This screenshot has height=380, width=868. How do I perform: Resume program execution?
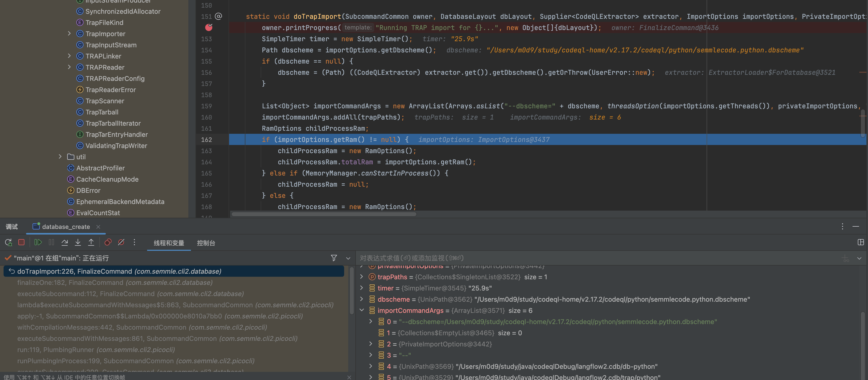pyautogui.click(x=38, y=242)
